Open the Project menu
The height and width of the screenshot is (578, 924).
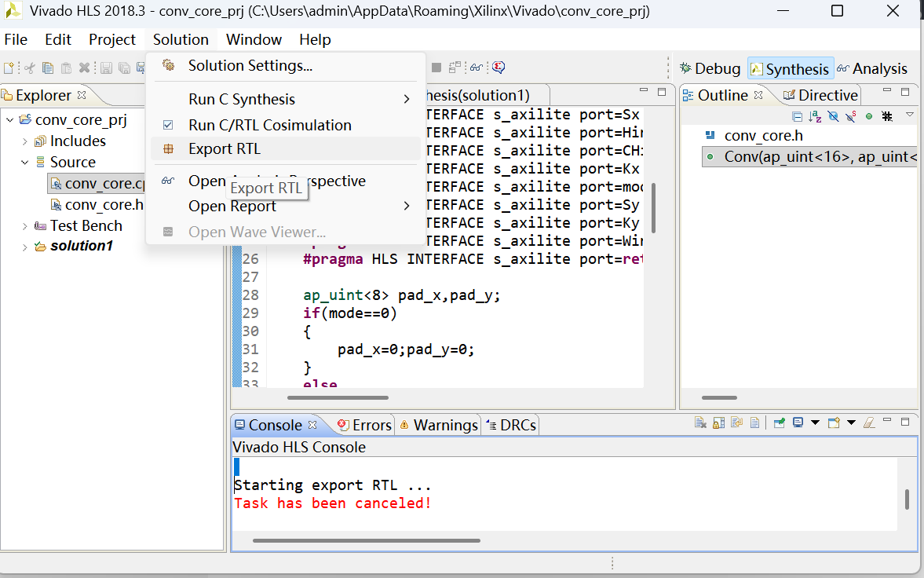tap(112, 39)
